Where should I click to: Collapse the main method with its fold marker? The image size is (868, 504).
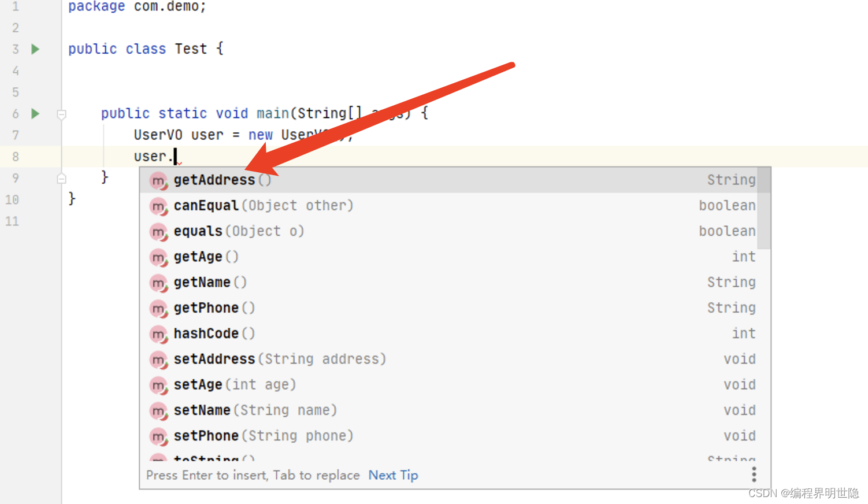click(61, 114)
